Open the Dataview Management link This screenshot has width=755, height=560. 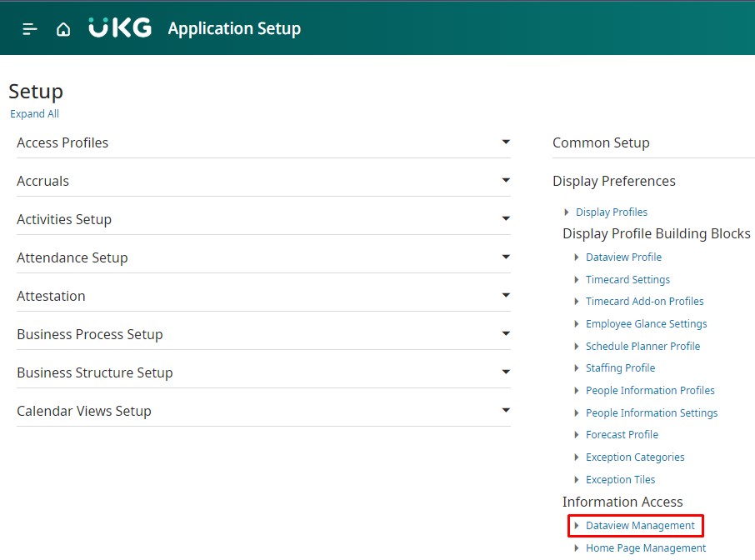[640, 526]
